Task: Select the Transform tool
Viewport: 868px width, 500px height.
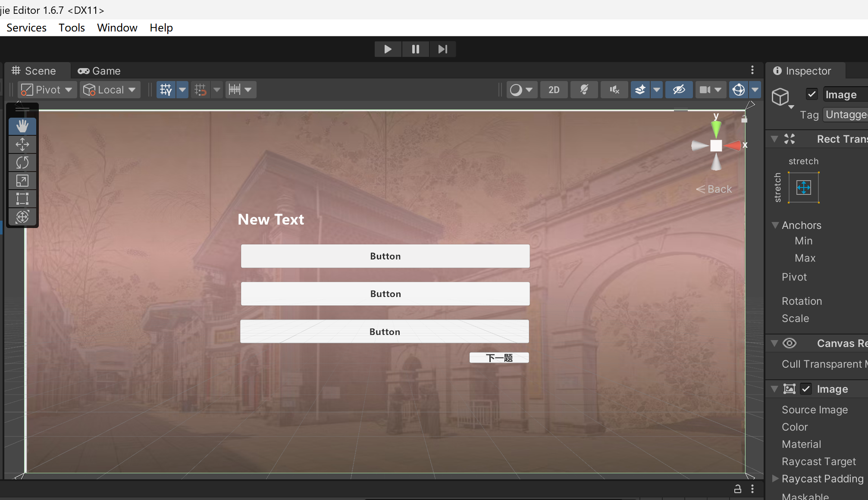Action: pos(22,217)
